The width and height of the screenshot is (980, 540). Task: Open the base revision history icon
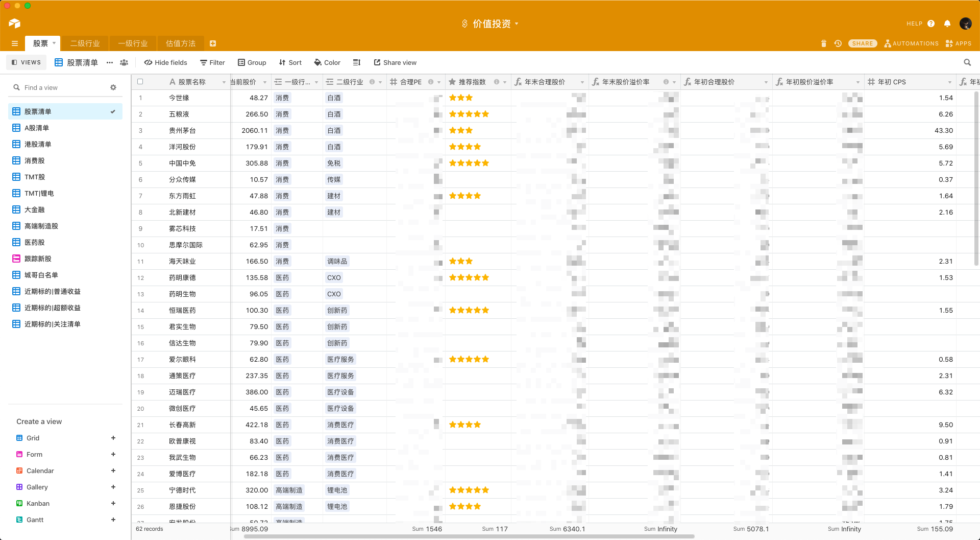pyautogui.click(x=838, y=44)
